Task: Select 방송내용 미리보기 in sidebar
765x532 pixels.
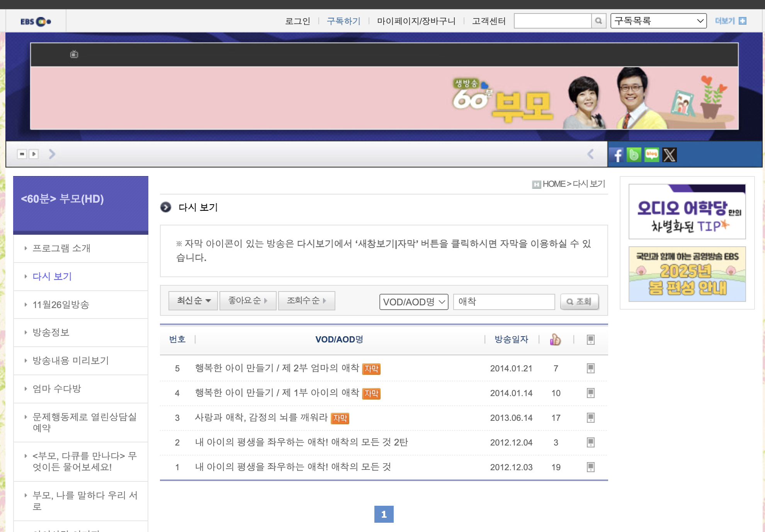Action: click(71, 361)
